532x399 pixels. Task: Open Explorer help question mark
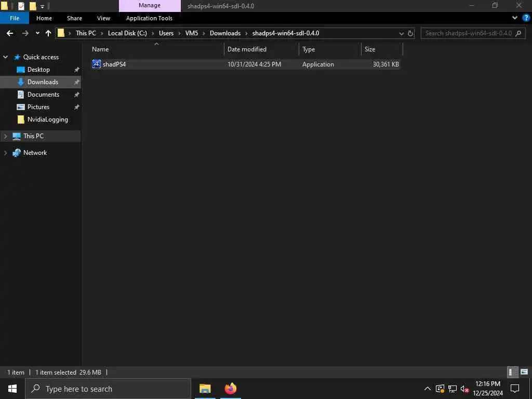pyautogui.click(x=526, y=18)
